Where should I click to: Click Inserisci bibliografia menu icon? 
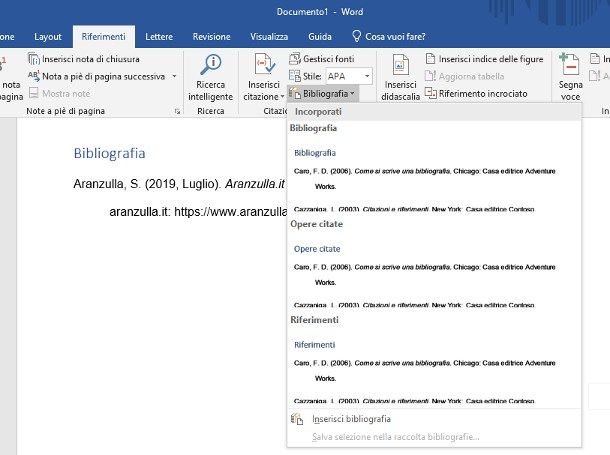297,419
